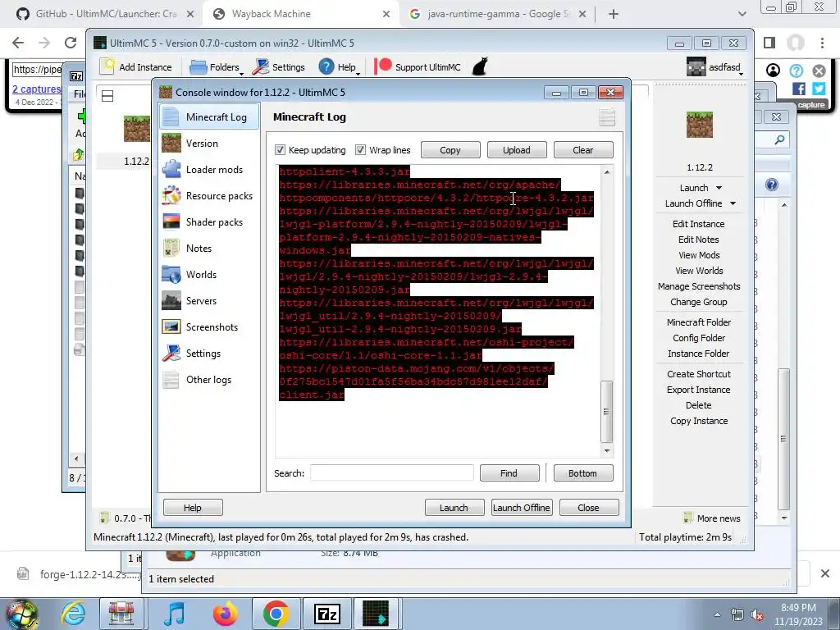Click the Worlds globe icon

[171, 274]
